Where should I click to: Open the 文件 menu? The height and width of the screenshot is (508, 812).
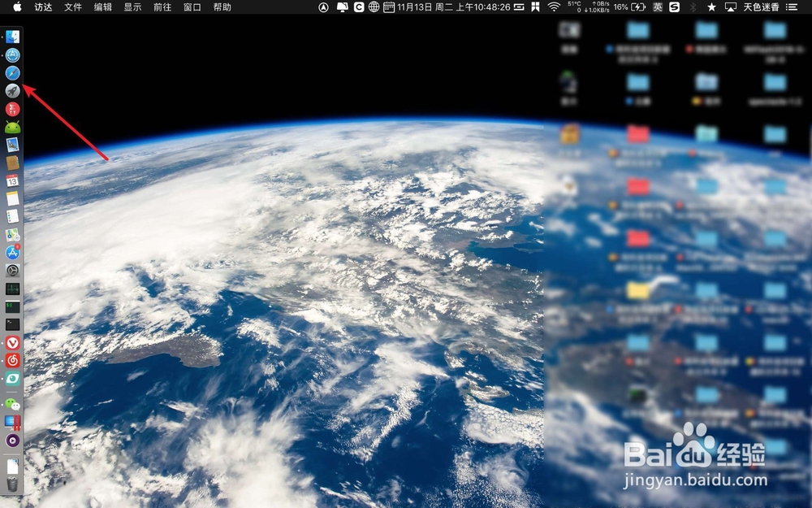[x=73, y=7]
